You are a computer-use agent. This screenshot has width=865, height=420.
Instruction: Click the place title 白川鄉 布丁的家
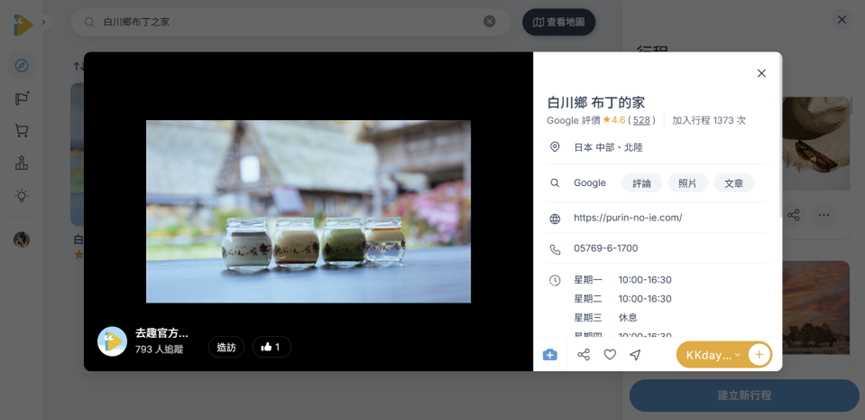click(x=596, y=103)
